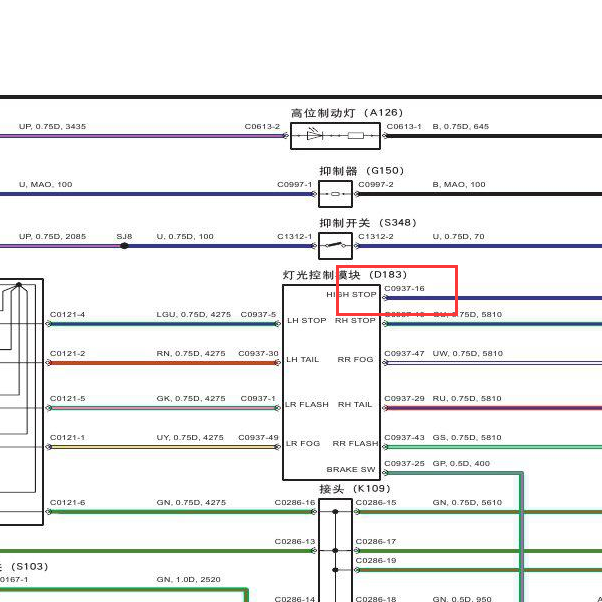The image size is (602, 602).
Task: Select connector label C0121-1
Action: click(x=68, y=437)
